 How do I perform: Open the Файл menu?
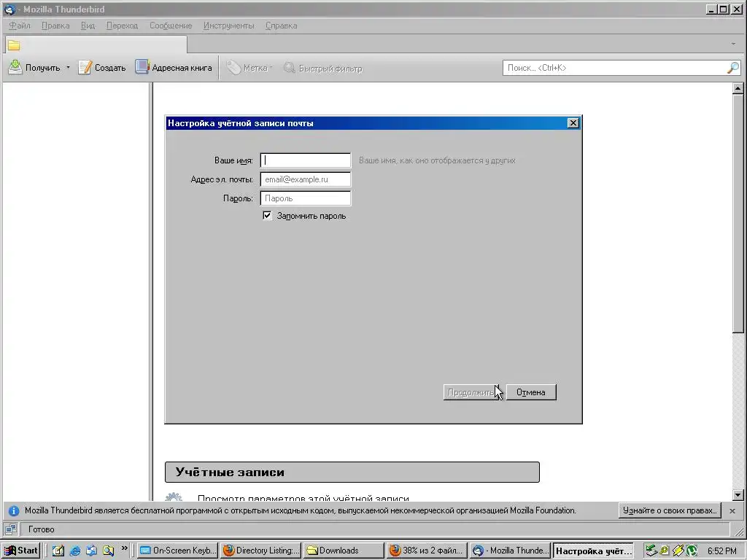pyautogui.click(x=20, y=26)
